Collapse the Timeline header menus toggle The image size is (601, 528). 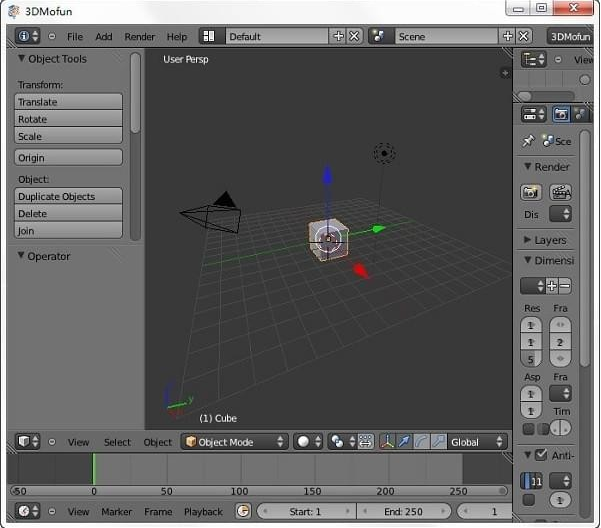(x=52, y=512)
